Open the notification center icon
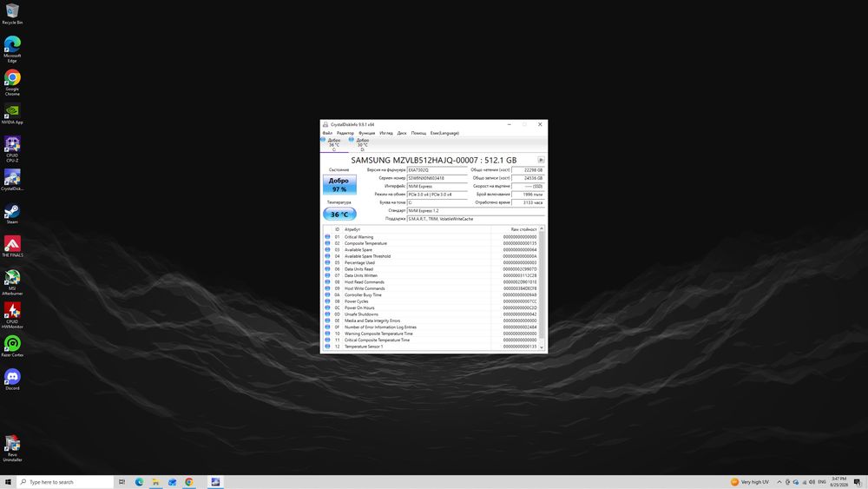The height and width of the screenshot is (489, 868). (x=857, y=482)
